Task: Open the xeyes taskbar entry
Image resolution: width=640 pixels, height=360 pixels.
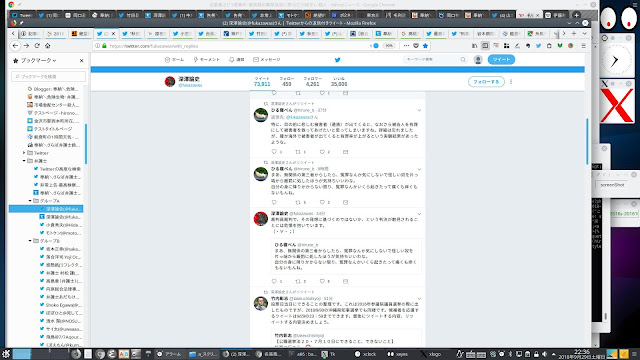Action: (398, 354)
